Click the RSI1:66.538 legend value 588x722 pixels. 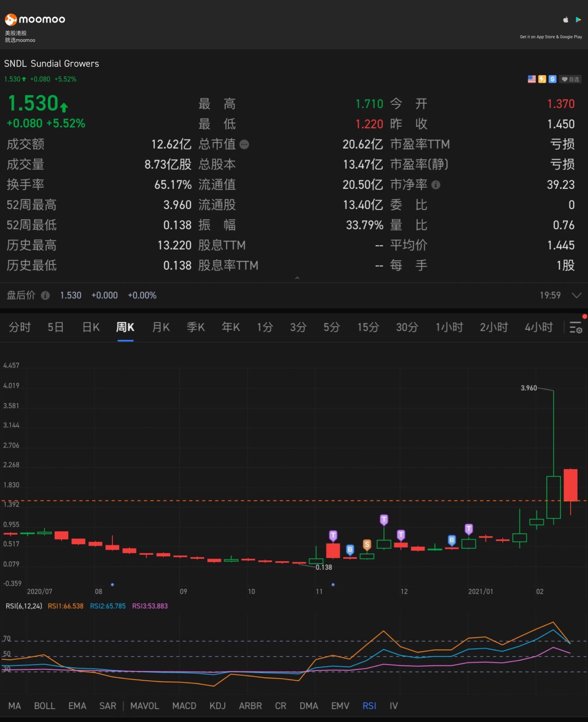(65, 606)
